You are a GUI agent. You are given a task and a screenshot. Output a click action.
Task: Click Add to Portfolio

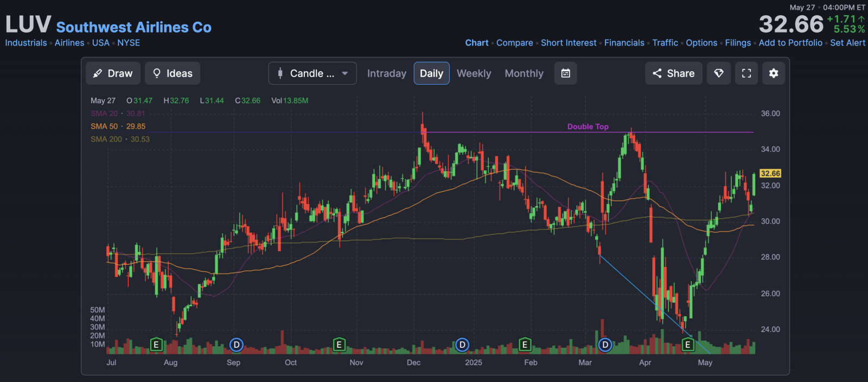[790, 43]
